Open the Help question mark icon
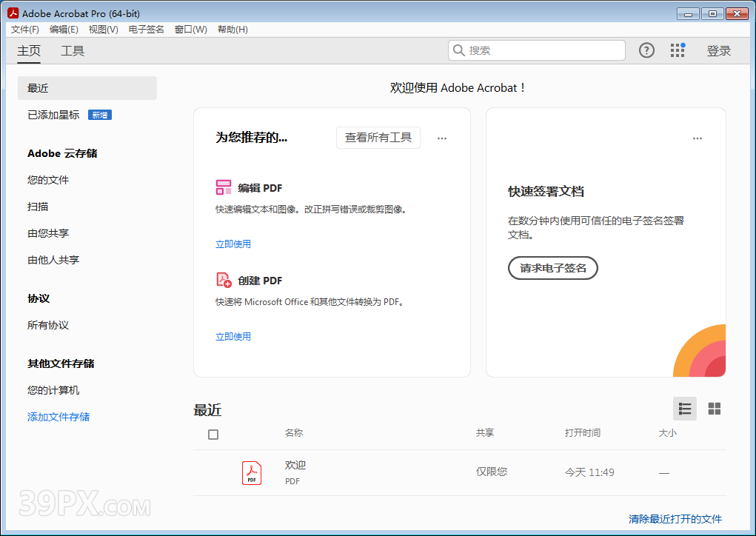 coord(646,50)
